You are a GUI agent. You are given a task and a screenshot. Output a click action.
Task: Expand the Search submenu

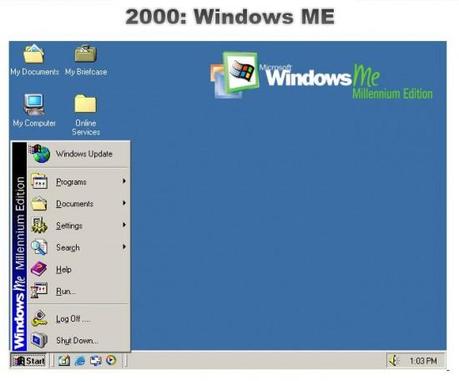click(x=79, y=247)
